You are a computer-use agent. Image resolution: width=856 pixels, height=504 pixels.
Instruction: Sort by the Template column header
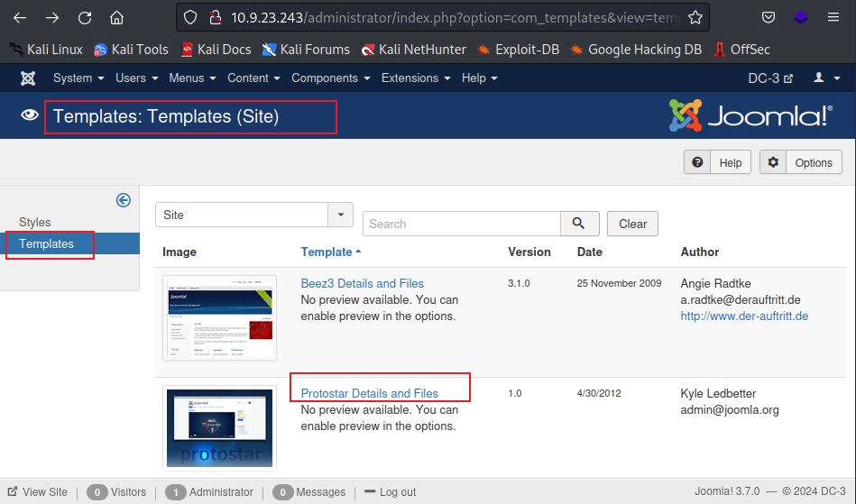[331, 252]
